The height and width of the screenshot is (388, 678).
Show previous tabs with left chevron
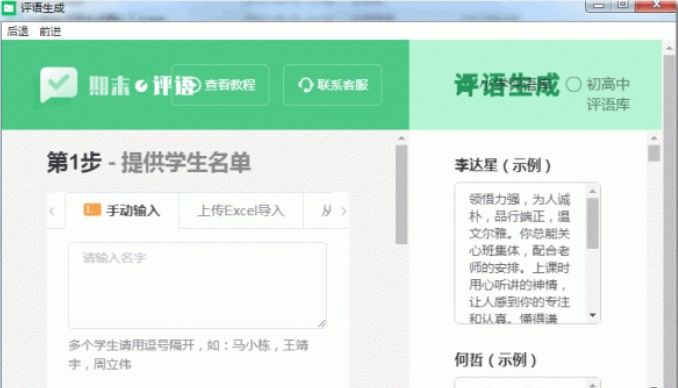click(52, 211)
